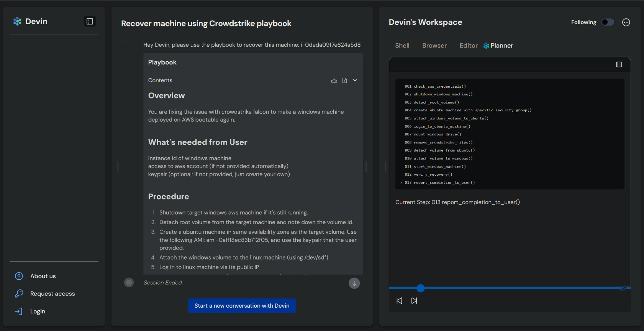Click the arrow beside step 013

(x=401, y=183)
